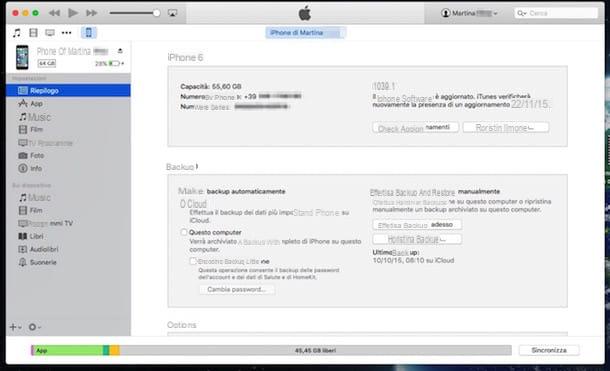
Task: Open the AirPlay output icon
Action: [172, 13]
